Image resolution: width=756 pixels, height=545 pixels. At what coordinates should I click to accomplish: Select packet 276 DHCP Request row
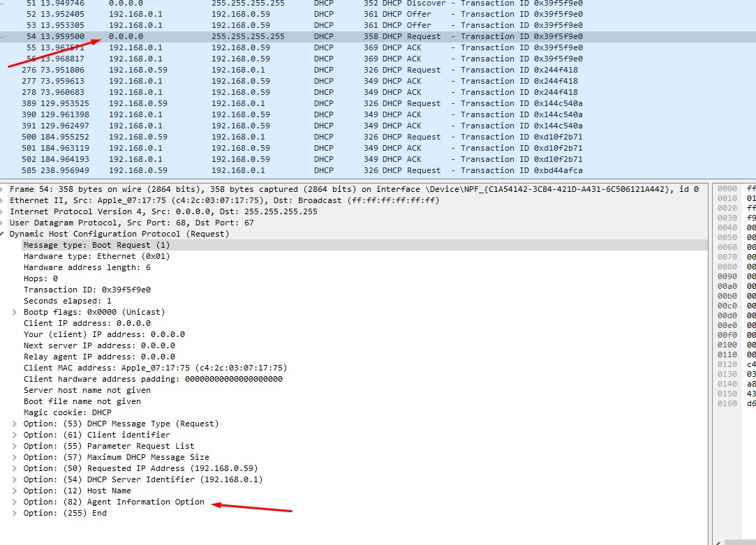click(378, 70)
